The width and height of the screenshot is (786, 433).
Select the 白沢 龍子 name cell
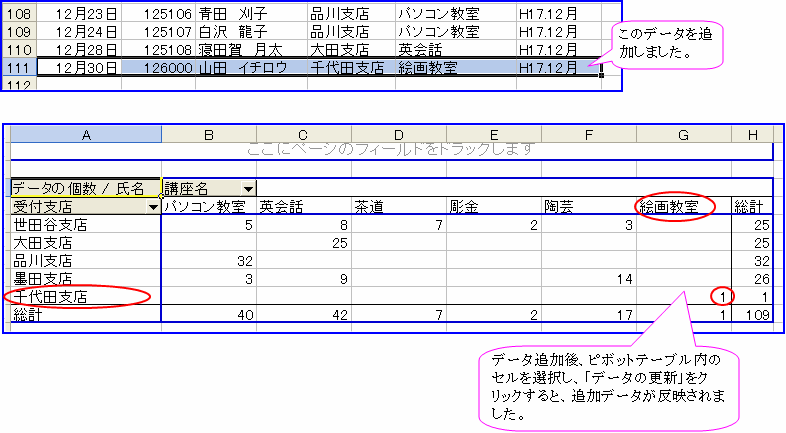click(251, 32)
